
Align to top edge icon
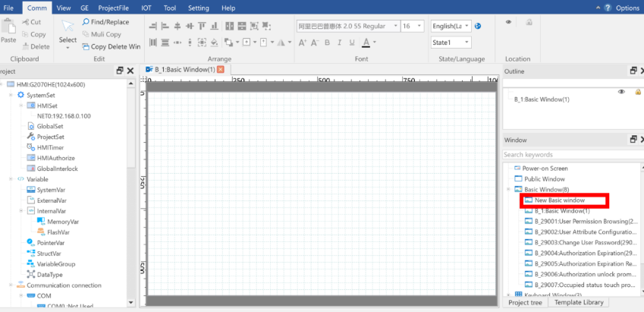(x=202, y=27)
